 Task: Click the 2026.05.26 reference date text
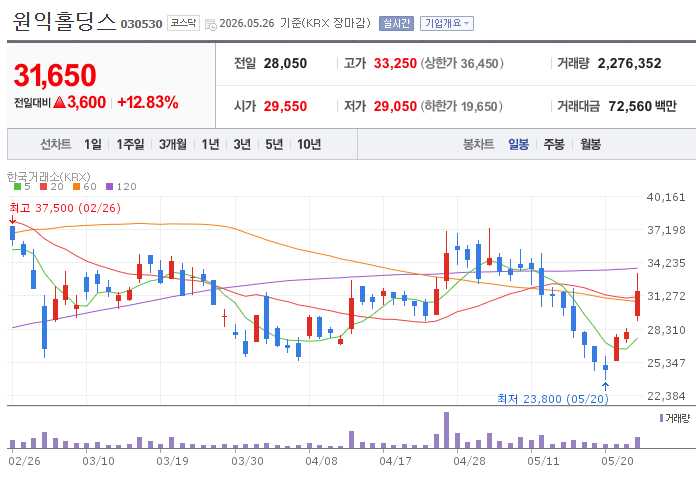coord(247,23)
